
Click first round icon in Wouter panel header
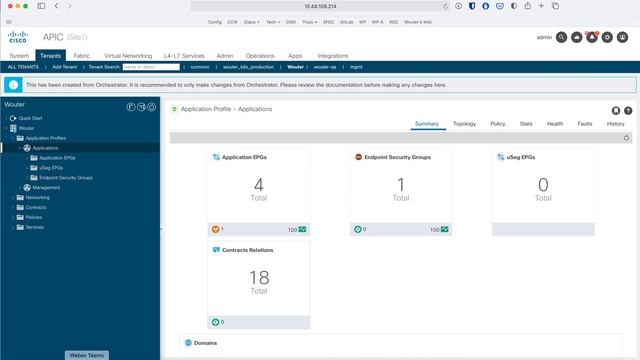131,107
